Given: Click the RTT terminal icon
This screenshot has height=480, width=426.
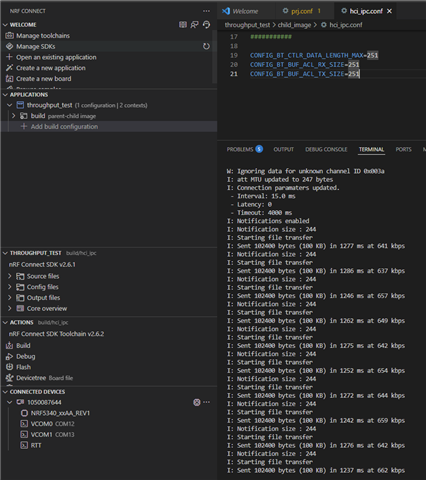Looking at the screenshot, I should 24,445.
